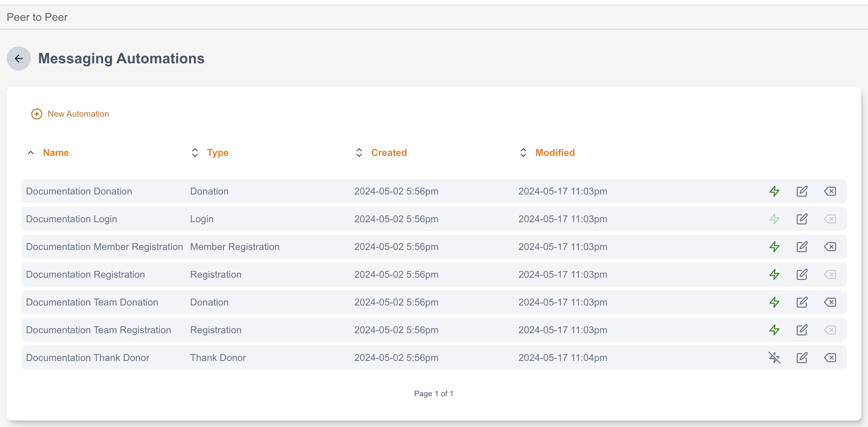Disable the Documentation Donation automation lightning toggle

click(x=774, y=191)
